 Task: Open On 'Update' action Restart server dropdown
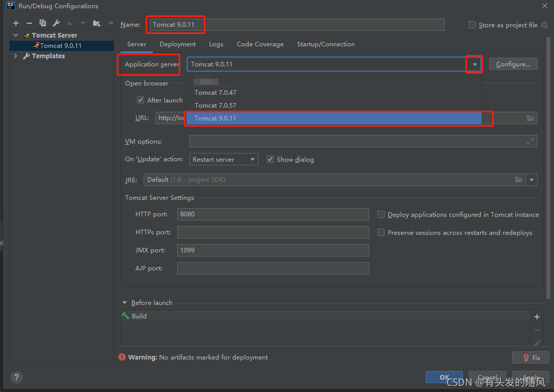223,159
